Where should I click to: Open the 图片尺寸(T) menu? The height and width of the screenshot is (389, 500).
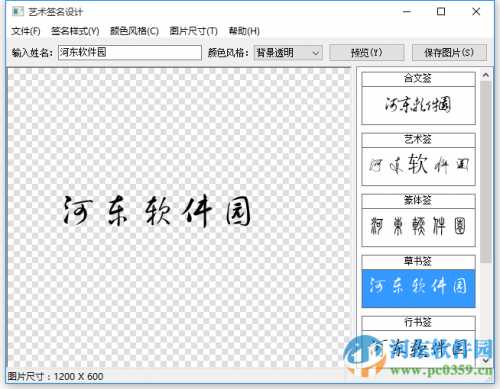[193, 31]
